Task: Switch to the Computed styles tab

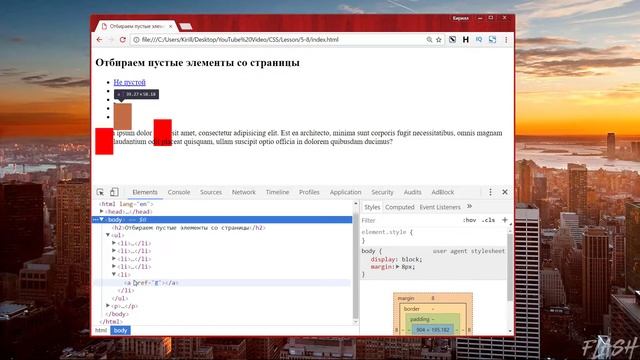Action: (400, 207)
